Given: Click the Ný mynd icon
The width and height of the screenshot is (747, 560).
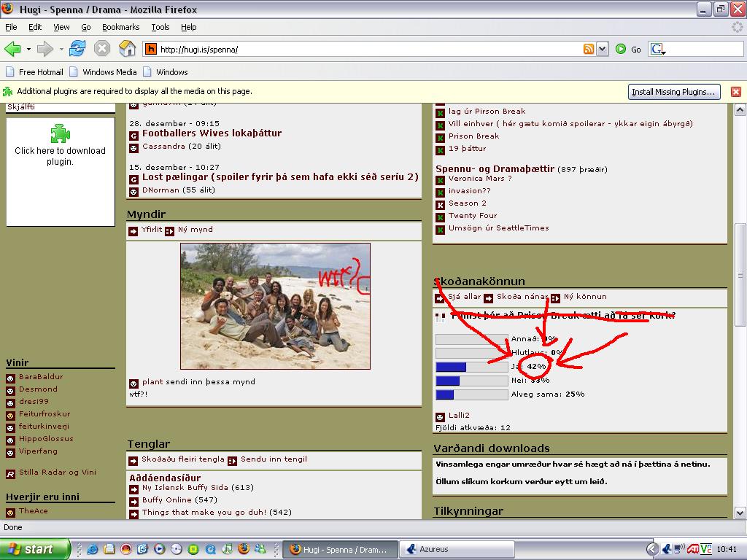Looking at the screenshot, I should click(169, 231).
